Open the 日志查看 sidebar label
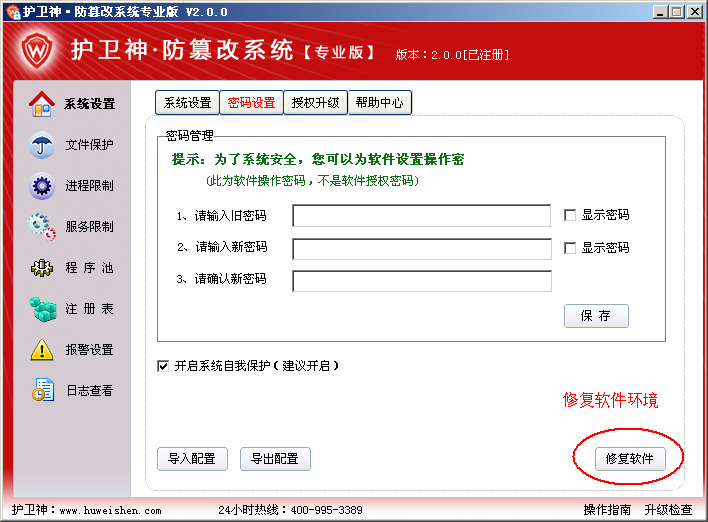708x522 pixels. (89, 390)
